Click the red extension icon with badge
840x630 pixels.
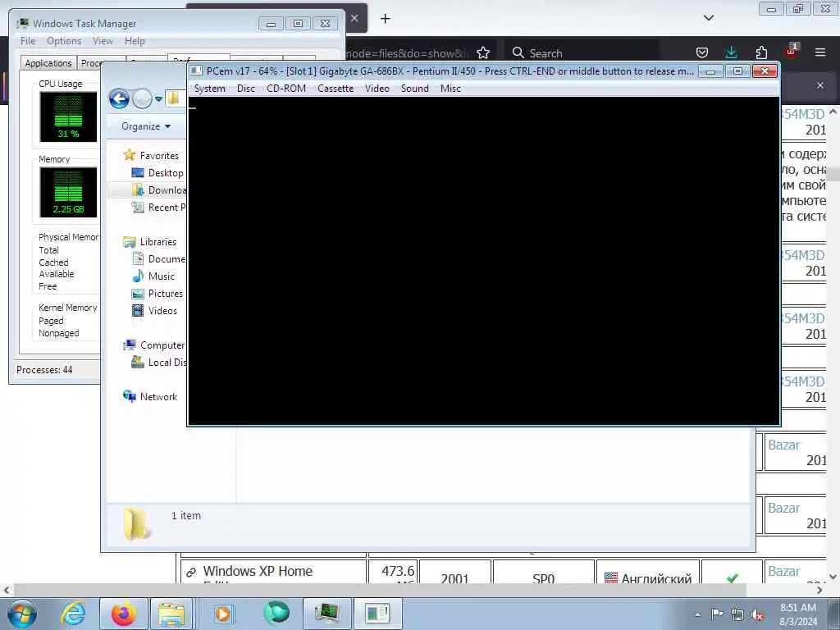(792, 52)
